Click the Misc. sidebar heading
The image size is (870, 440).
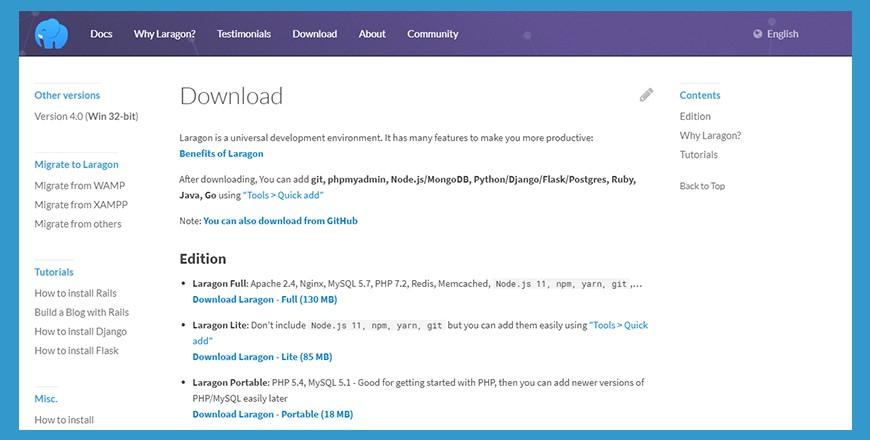46,399
